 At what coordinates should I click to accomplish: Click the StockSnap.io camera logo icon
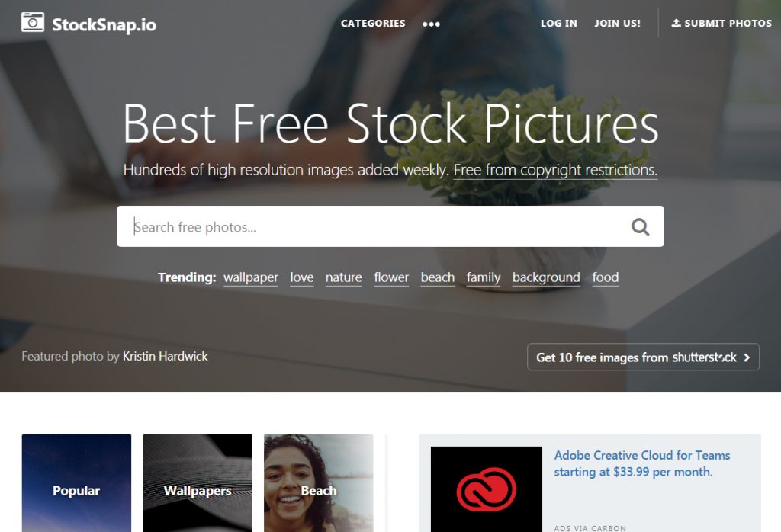click(33, 22)
